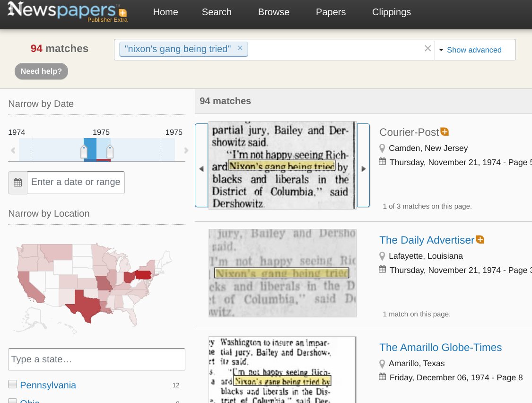The width and height of the screenshot is (532, 403).
Task: Click the Publisher Extra badge beside Daily Advertiser
Action: 480,239
